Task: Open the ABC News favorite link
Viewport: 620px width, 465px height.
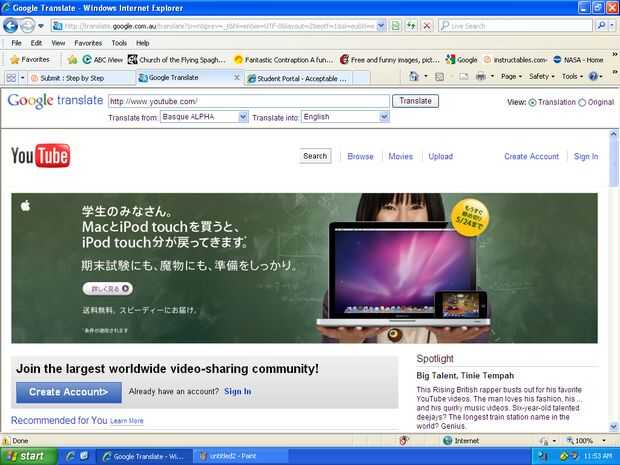Action: [102, 60]
